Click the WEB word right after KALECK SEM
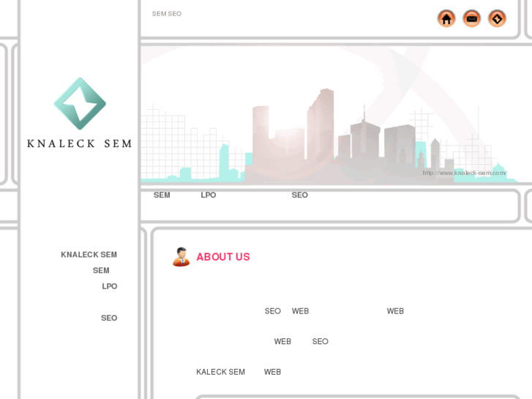The width and height of the screenshot is (532, 399). click(272, 372)
